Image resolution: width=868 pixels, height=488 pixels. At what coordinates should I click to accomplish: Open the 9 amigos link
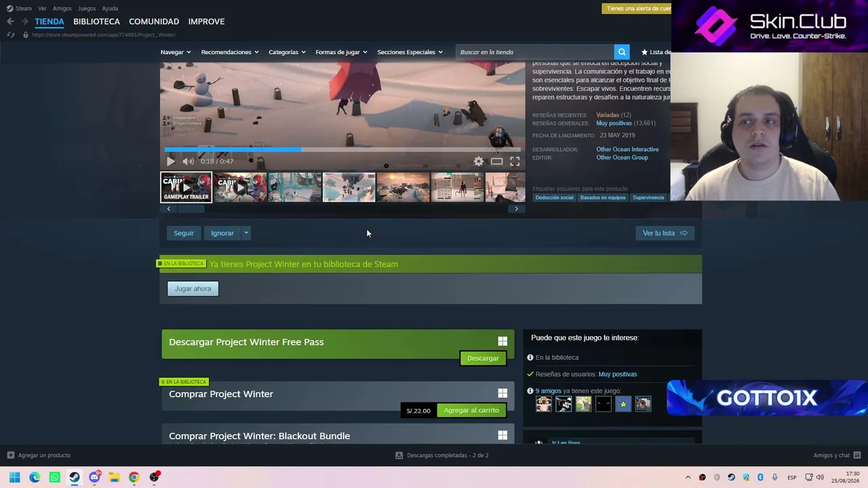click(x=548, y=391)
